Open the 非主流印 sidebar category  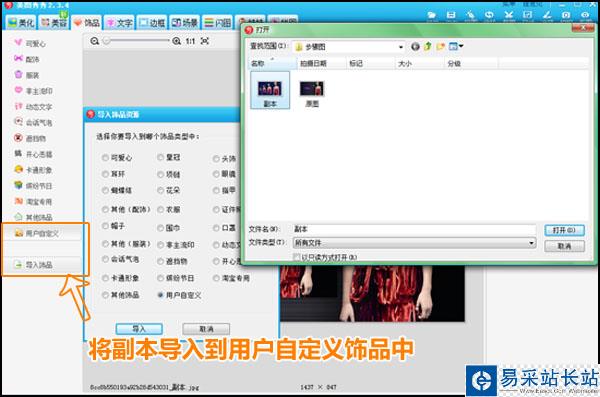click(x=33, y=91)
